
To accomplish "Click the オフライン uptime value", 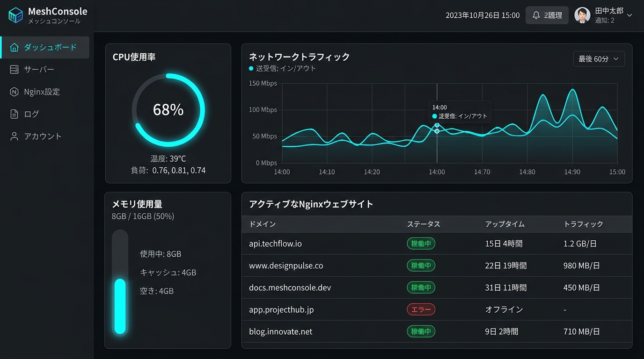I will pyautogui.click(x=504, y=309).
